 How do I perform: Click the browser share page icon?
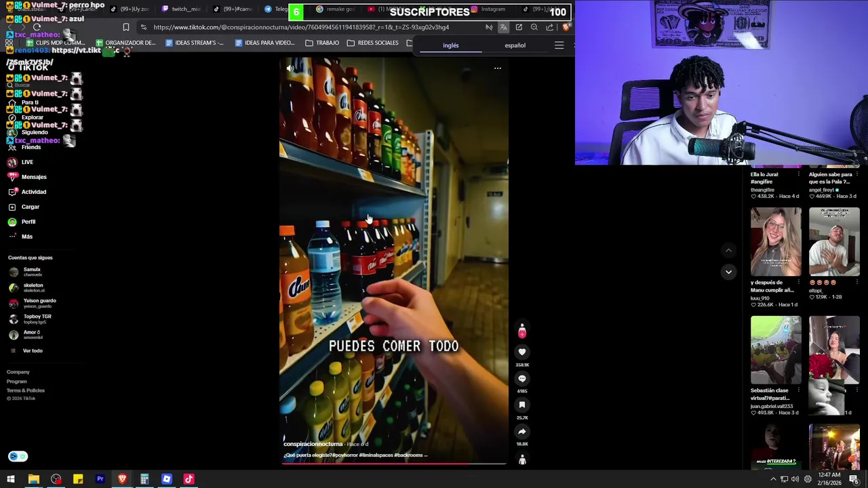tap(549, 27)
